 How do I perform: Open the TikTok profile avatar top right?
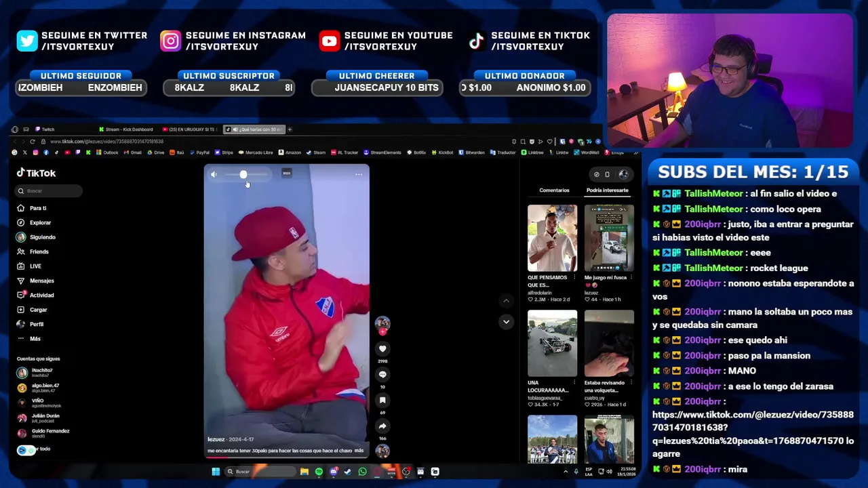point(623,174)
